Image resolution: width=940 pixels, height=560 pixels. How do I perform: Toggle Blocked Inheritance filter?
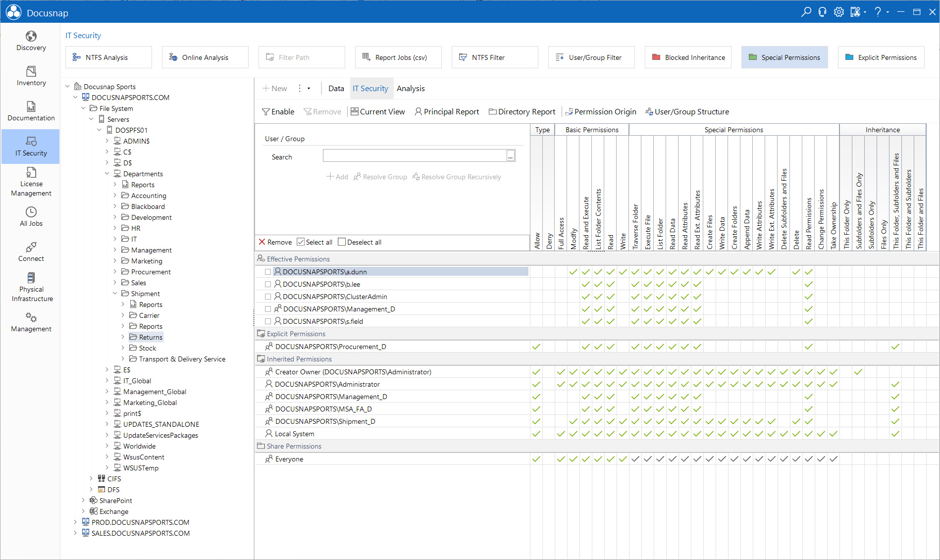[688, 57]
